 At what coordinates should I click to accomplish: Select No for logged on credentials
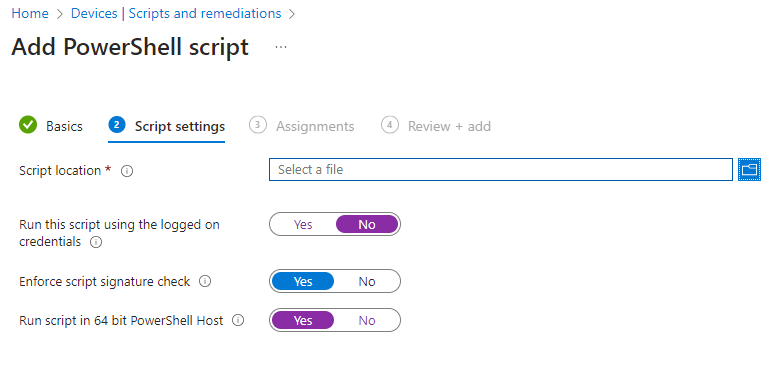click(x=367, y=225)
